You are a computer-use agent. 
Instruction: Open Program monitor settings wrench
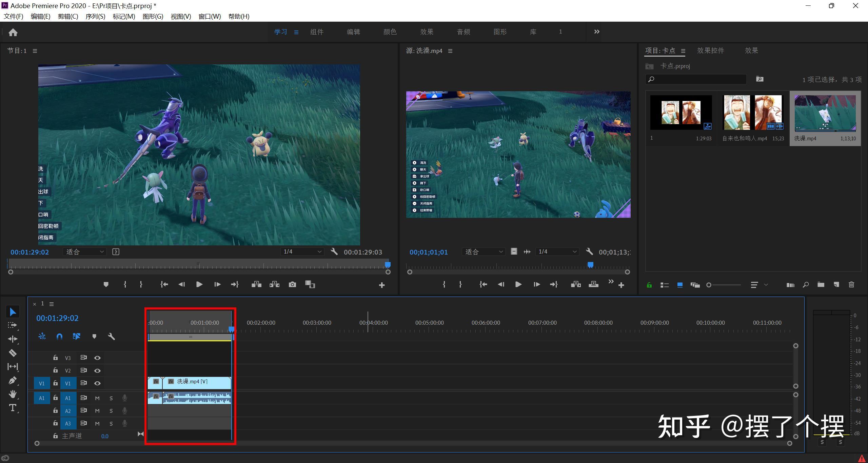(334, 251)
